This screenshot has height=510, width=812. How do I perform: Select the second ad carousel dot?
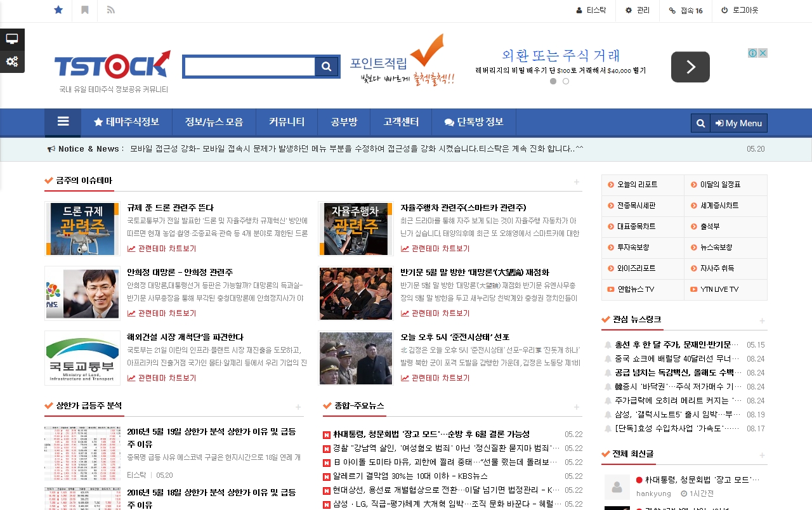coord(566,81)
